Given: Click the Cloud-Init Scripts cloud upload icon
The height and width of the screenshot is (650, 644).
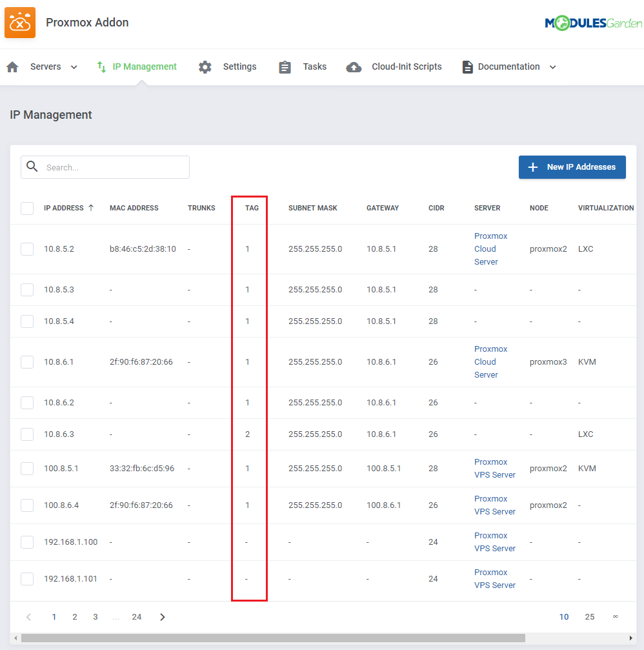Looking at the screenshot, I should pyautogui.click(x=354, y=66).
